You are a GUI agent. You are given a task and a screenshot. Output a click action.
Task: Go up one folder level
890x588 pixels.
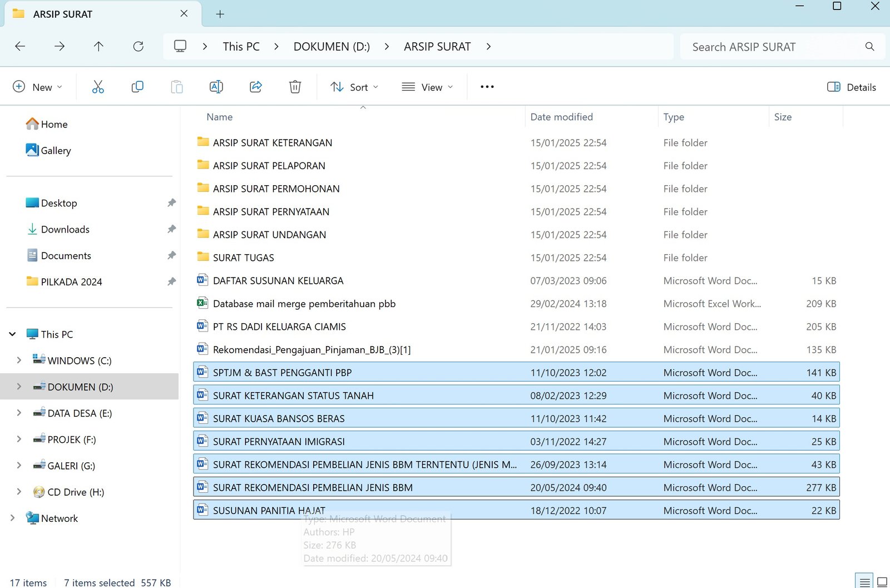(98, 47)
